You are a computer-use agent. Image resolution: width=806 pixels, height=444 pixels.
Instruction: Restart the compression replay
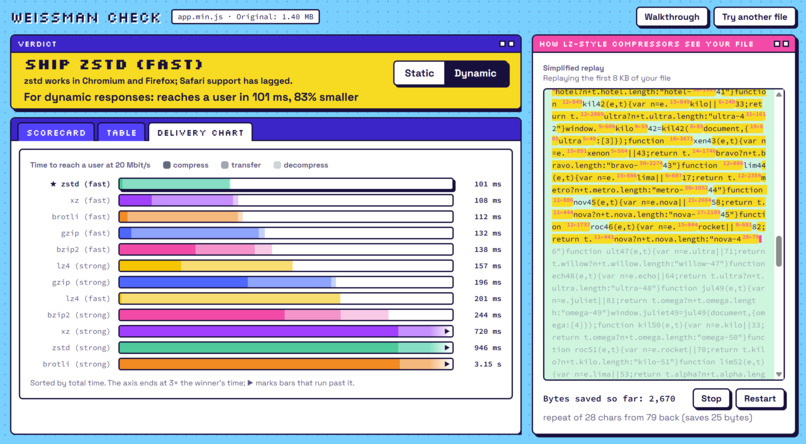[x=760, y=398]
